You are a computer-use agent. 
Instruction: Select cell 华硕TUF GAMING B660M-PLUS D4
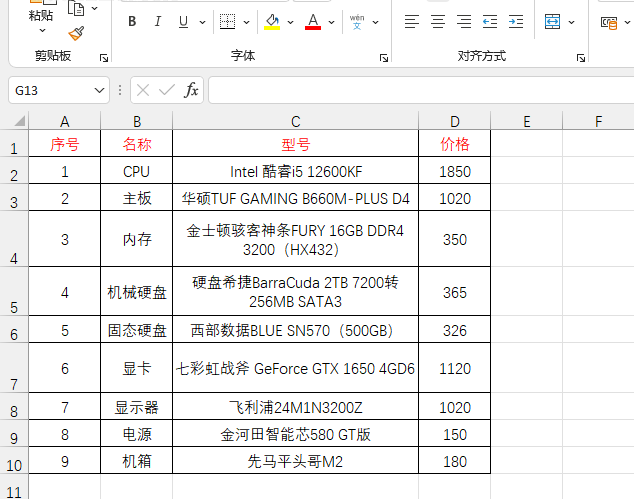click(296, 198)
